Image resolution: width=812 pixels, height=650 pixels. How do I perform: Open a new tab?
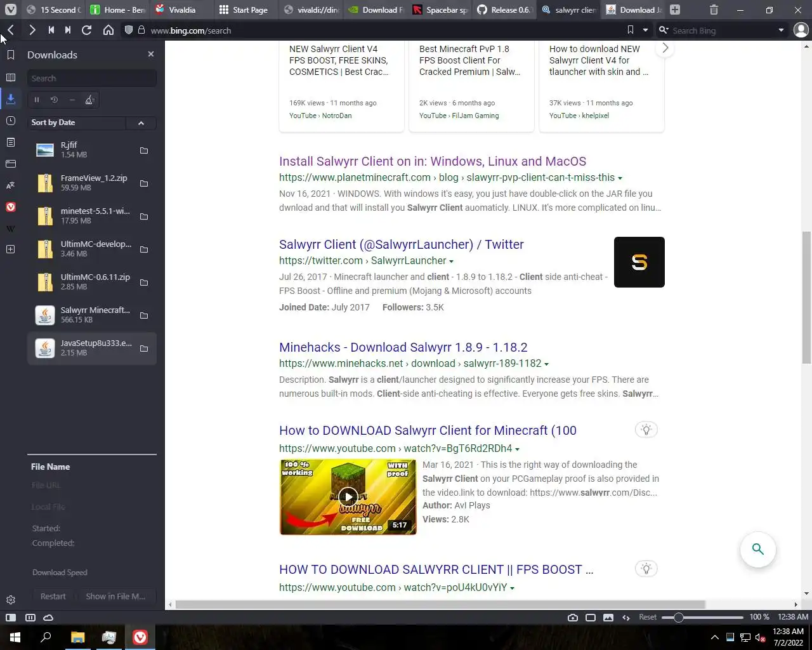coord(675,10)
